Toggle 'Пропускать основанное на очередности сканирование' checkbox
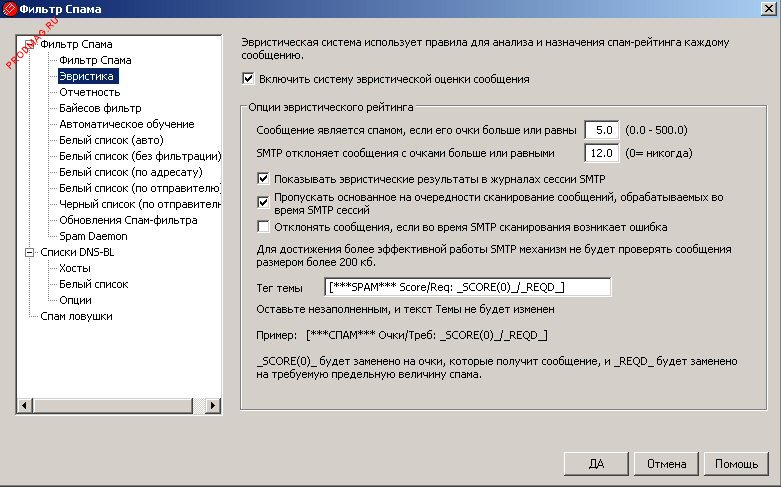Screen dimensions: 781x487 [x=263, y=200]
